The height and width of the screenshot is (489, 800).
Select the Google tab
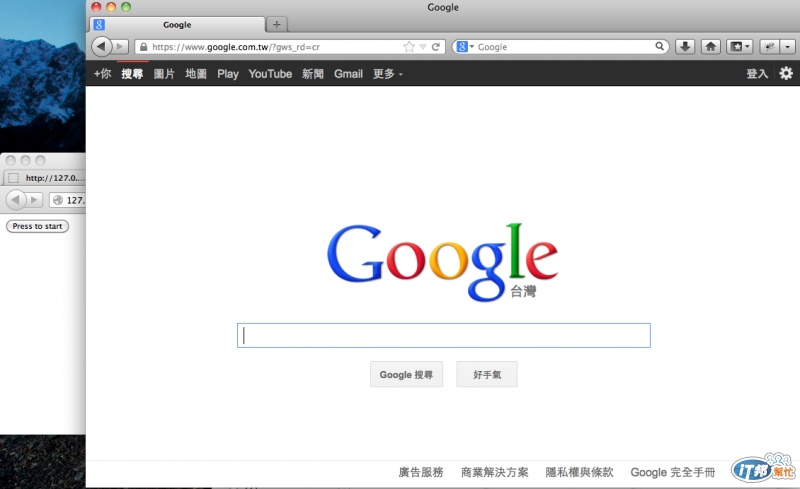coord(178,25)
